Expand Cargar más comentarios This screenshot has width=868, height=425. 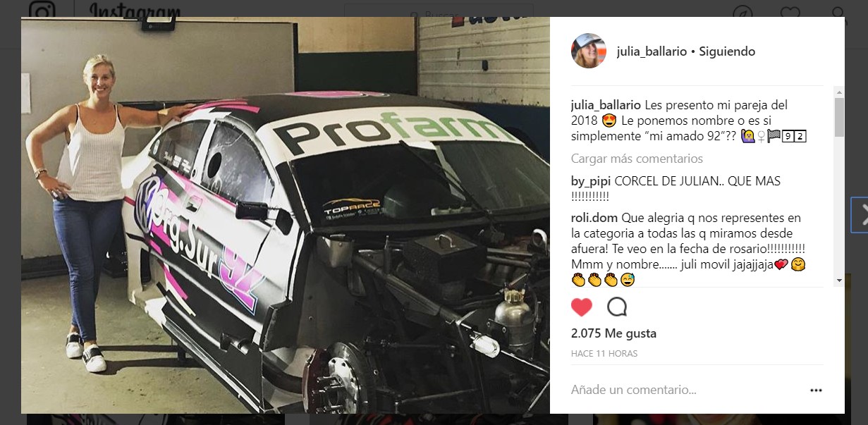(x=637, y=159)
